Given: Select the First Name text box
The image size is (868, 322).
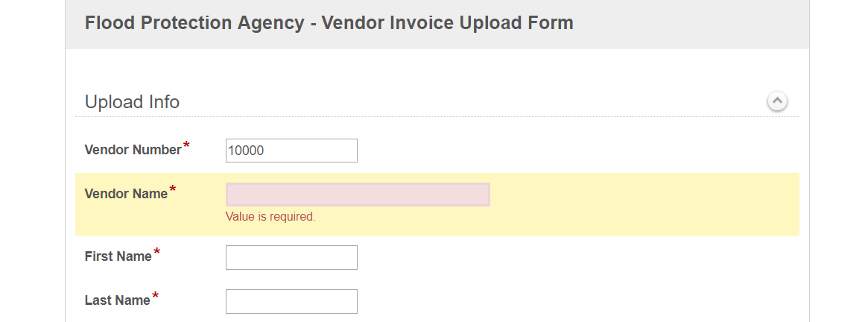Looking at the screenshot, I should click(291, 257).
